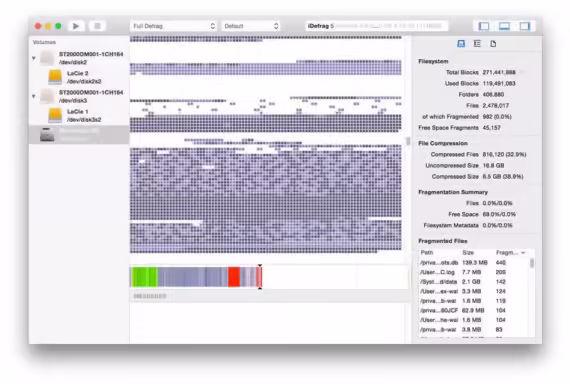This screenshot has height=384, width=570.
Task: Select the 2.1 GB data file row
Action: tap(474, 282)
